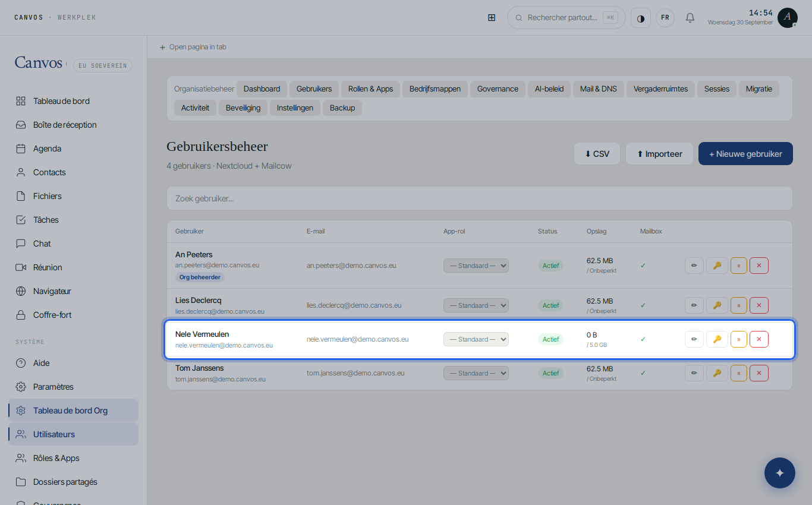Click the Nieuwe gebruiker button
812x505 pixels.
click(x=745, y=154)
